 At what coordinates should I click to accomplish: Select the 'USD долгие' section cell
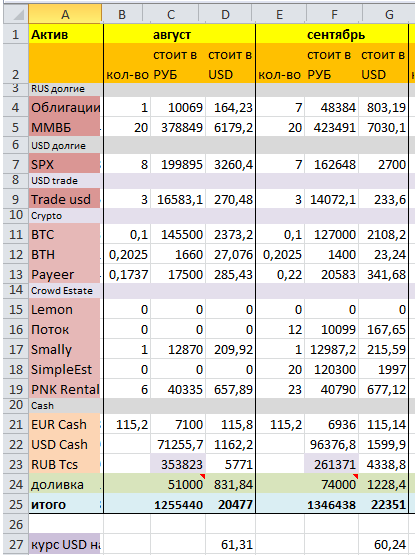tap(66, 145)
